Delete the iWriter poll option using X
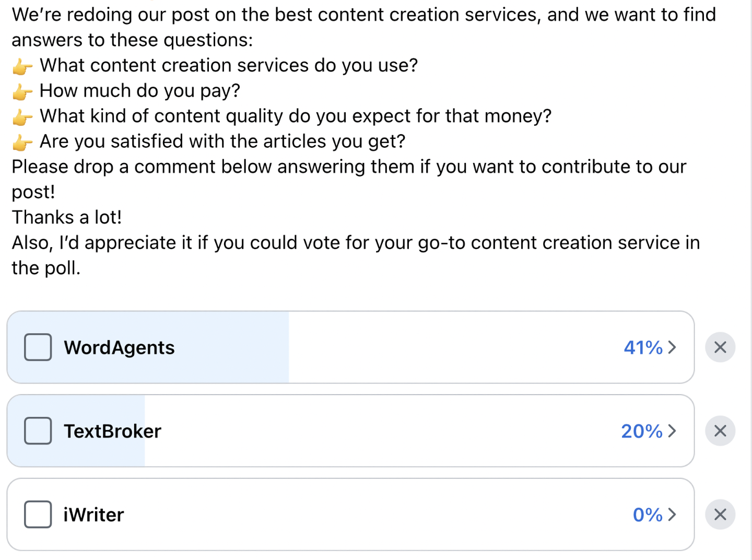 tap(720, 515)
